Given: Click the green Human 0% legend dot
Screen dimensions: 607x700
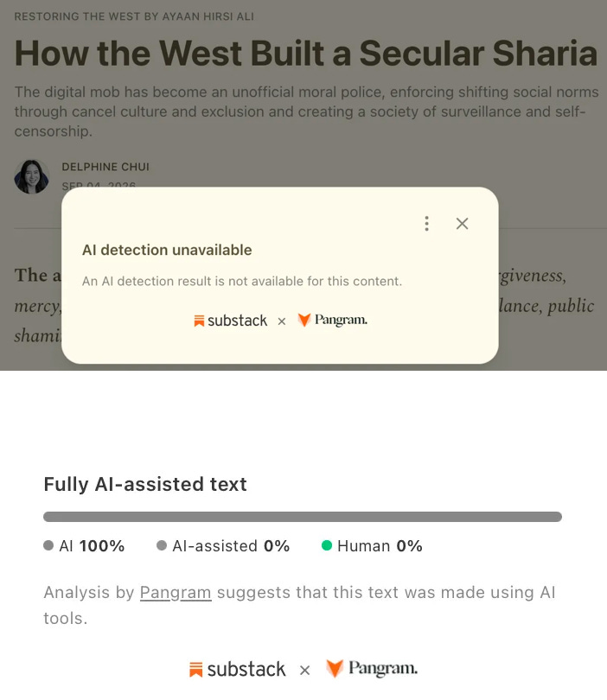Looking at the screenshot, I should (x=327, y=545).
